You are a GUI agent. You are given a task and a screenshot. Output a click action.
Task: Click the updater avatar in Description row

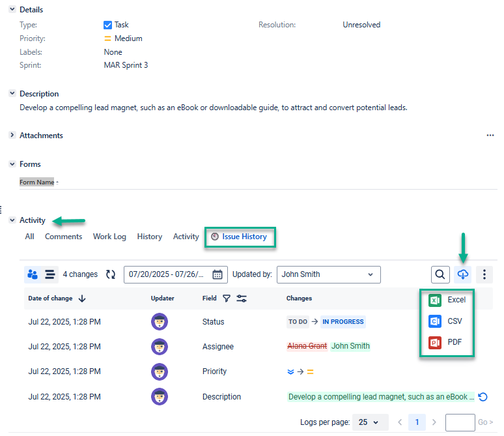tap(160, 396)
